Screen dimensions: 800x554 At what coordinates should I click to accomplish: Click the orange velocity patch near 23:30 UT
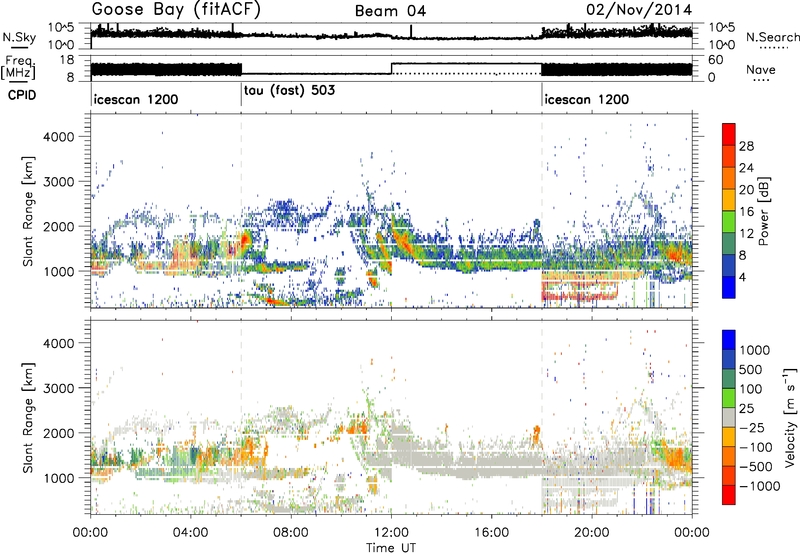point(675,458)
